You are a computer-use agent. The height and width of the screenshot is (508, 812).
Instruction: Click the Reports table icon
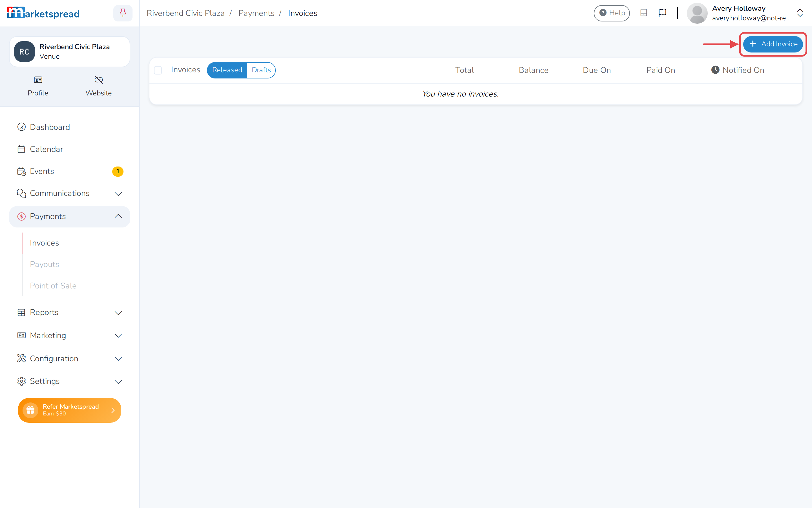click(21, 312)
